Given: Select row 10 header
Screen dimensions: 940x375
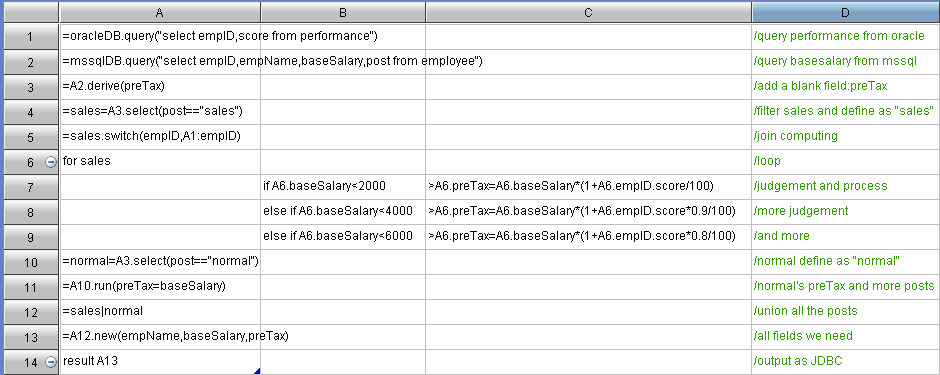Looking at the screenshot, I should coord(30,262).
